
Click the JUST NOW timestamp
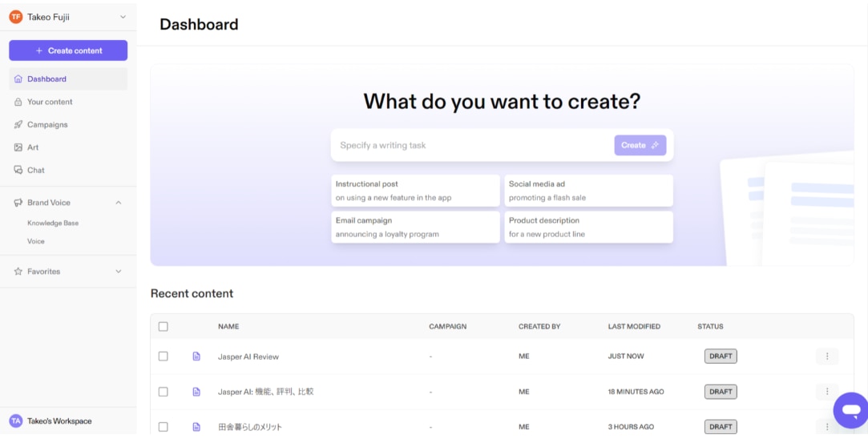[x=626, y=356]
